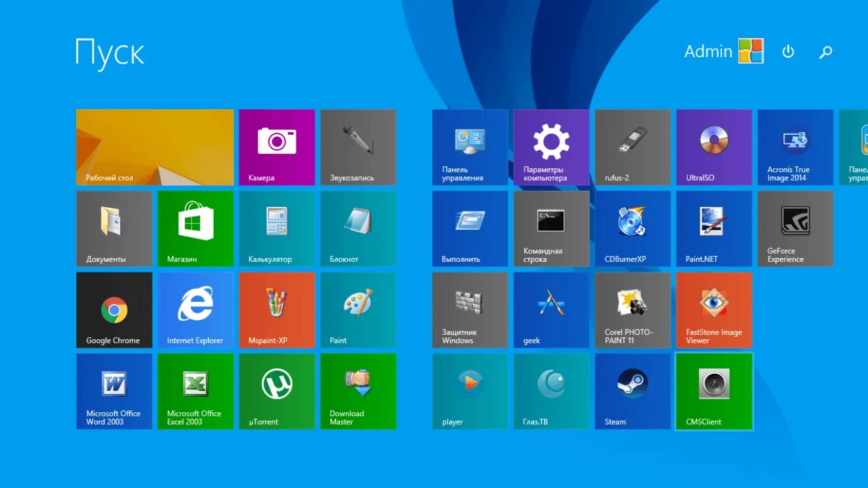This screenshot has width=868, height=488.
Task: Click the Admin account picture
Action: 751,51
